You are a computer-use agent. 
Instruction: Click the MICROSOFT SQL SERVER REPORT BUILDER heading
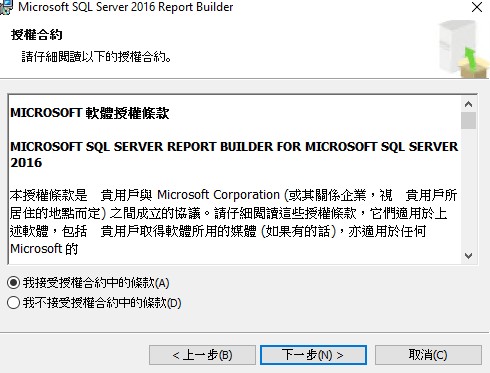tap(234, 155)
